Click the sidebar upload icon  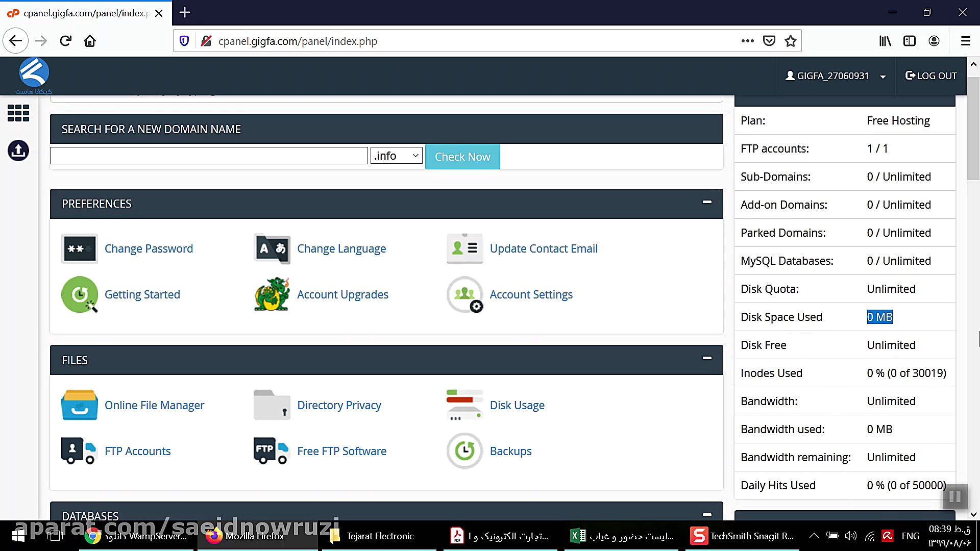coord(18,151)
